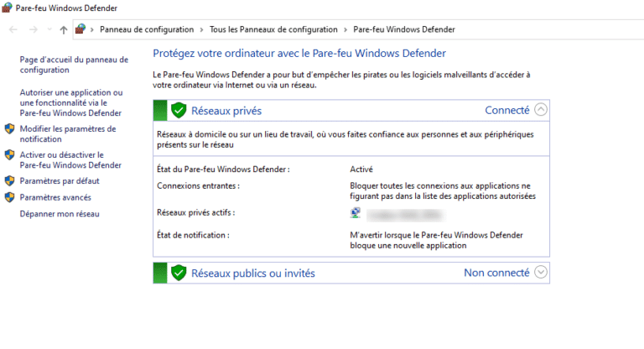Click shield icon beside Paramètres par défaut

click(x=9, y=181)
